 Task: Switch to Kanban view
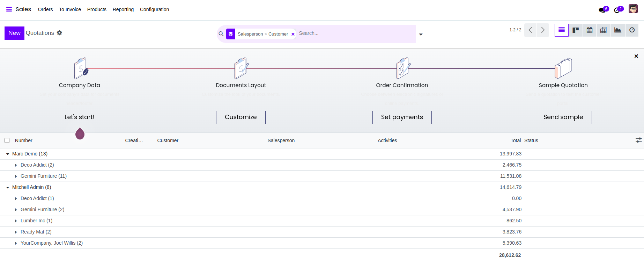point(576,30)
